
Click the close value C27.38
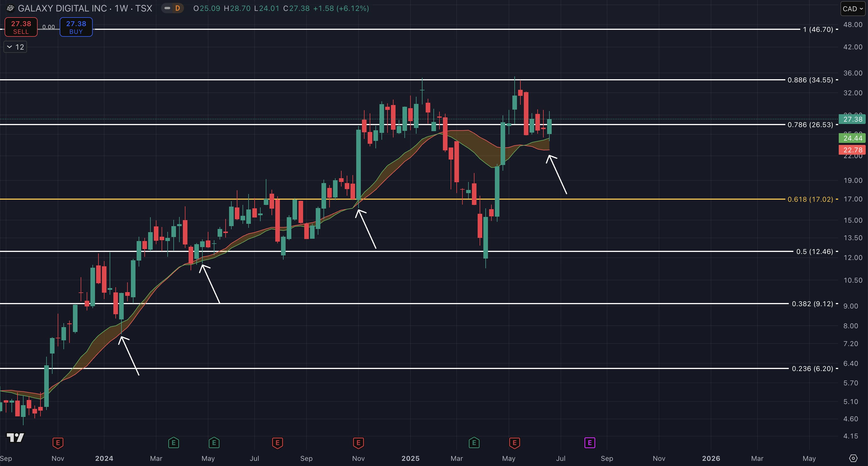pyautogui.click(x=296, y=8)
